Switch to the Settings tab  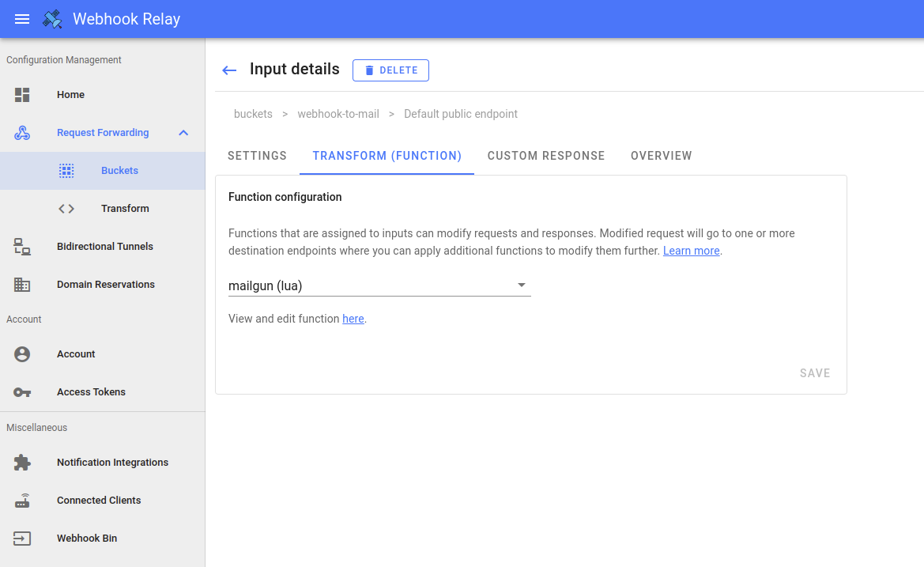click(x=257, y=156)
